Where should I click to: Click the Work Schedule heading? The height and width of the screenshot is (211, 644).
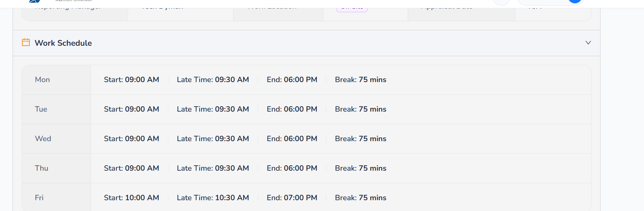point(63,43)
